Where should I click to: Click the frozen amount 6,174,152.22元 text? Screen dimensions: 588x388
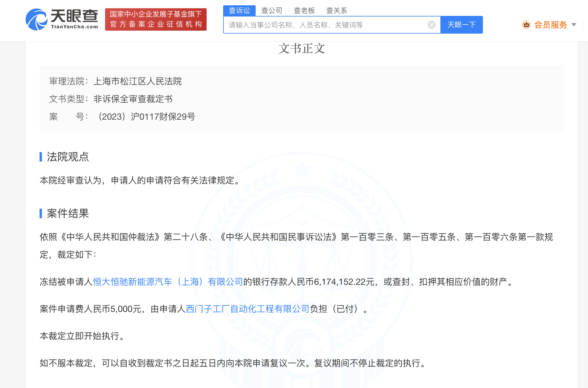pyautogui.click(x=344, y=282)
